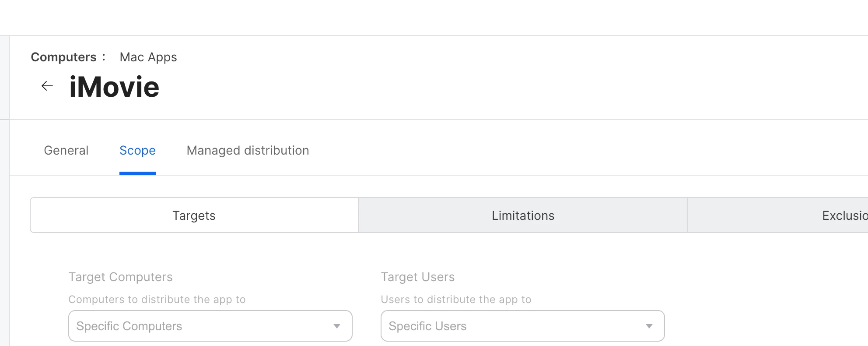Click the Target Users label
The width and height of the screenshot is (868, 346).
(417, 277)
